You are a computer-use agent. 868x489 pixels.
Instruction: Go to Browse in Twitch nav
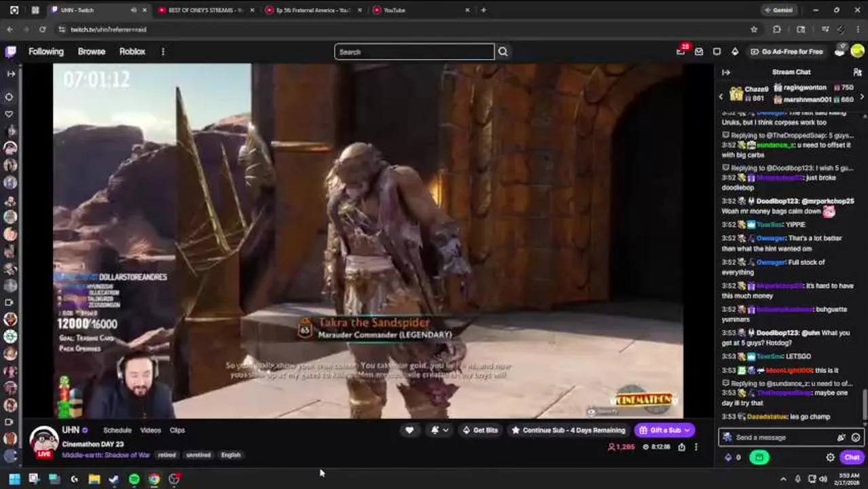point(91,52)
